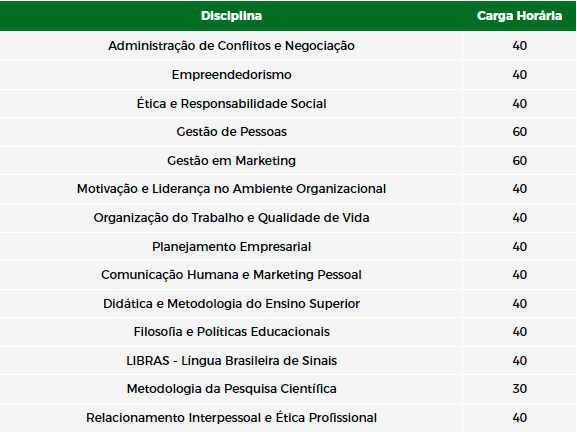Viewport: 577px width, 432px height.
Task: Click the 60 hours value for Gestão de Pessoas
Action: 519,132
